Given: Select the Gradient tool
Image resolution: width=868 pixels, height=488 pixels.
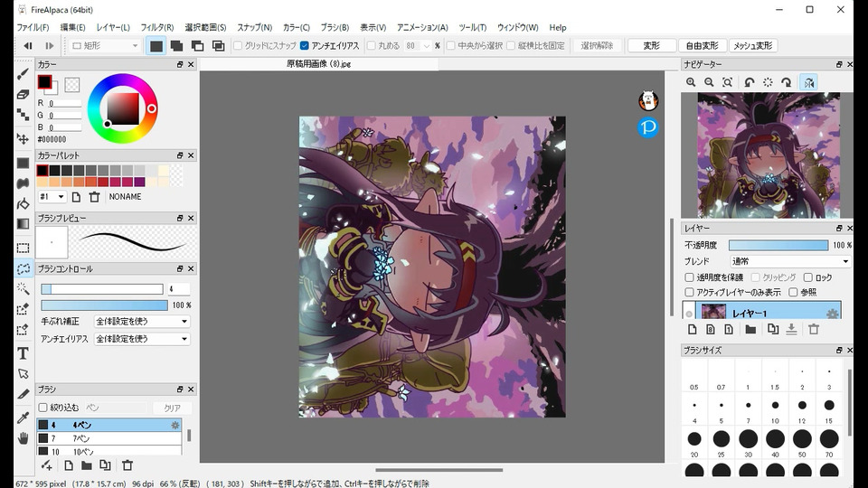Looking at the screenshot, I should pos(23,223).
